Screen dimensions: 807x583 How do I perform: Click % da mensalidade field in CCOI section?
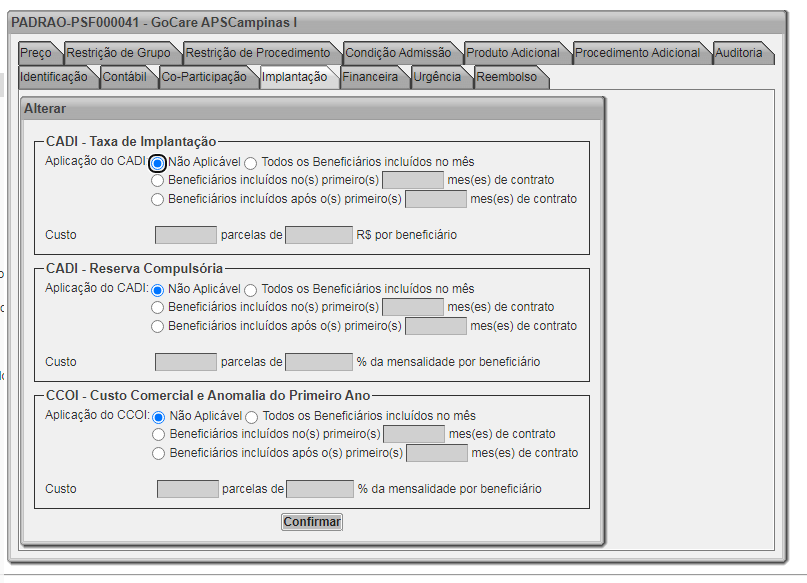coord(320,489)
